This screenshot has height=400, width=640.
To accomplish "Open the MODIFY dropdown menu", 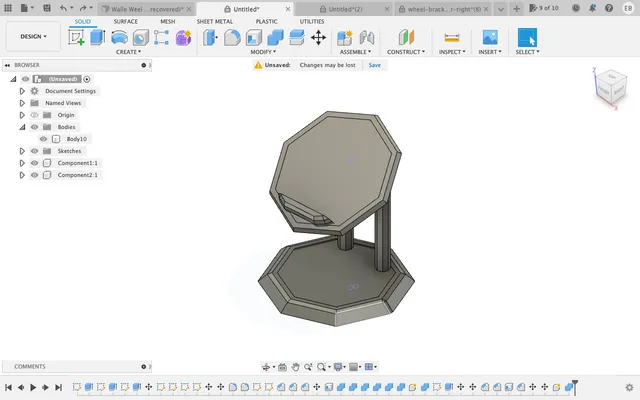I will coord(263,52).
